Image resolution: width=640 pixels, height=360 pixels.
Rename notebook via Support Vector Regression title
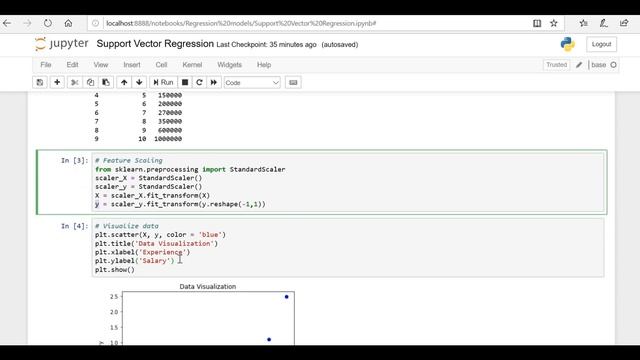(155, 44)
